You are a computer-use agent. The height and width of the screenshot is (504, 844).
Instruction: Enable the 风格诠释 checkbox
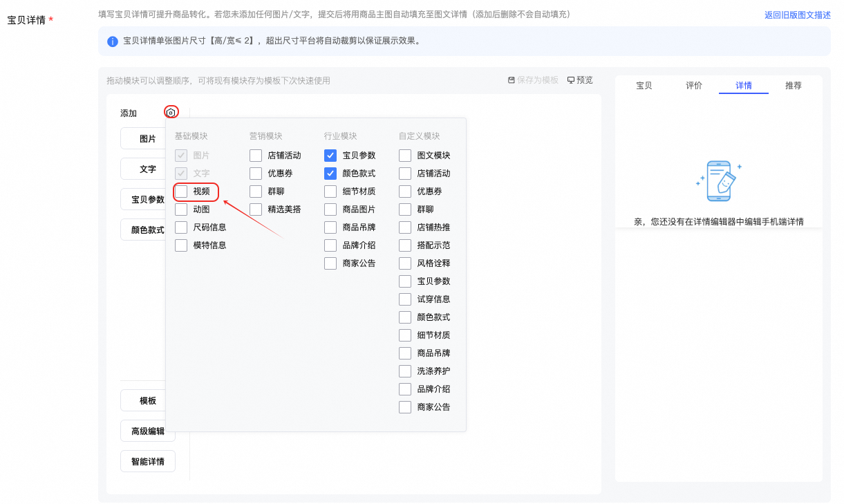(405, 263)
